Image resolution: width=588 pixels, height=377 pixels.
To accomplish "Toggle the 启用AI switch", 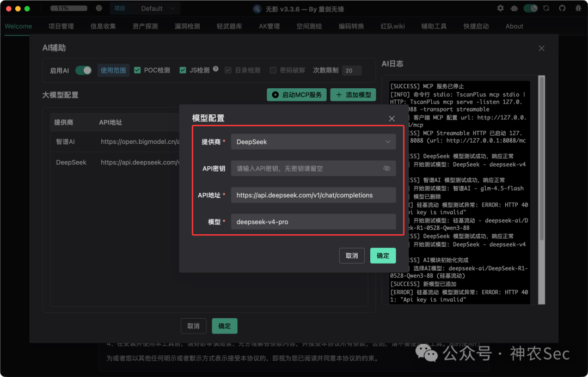I will click(x=83, y=70).
